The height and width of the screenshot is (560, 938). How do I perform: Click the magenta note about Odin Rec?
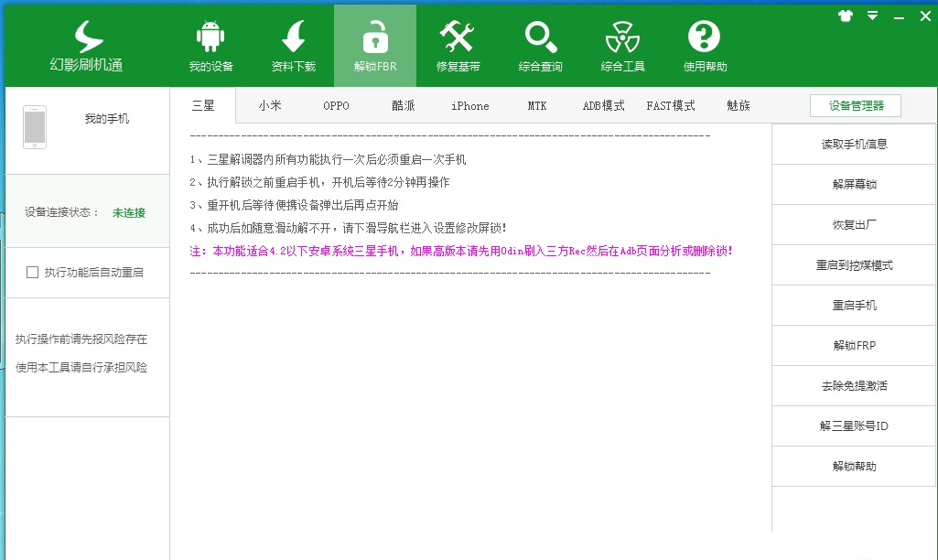coord(461,251)
